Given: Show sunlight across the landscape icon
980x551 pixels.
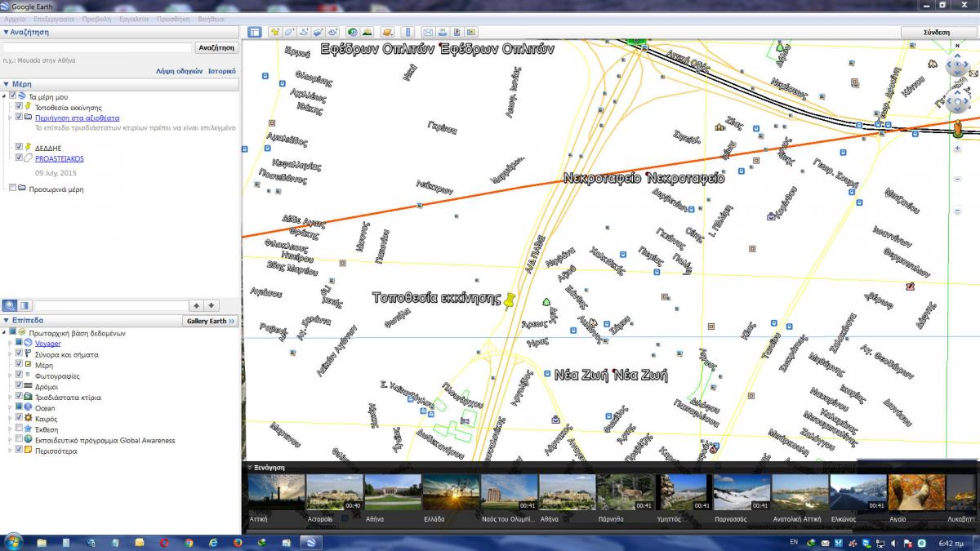Looking at the screenshot, I should tap(367, 33).
